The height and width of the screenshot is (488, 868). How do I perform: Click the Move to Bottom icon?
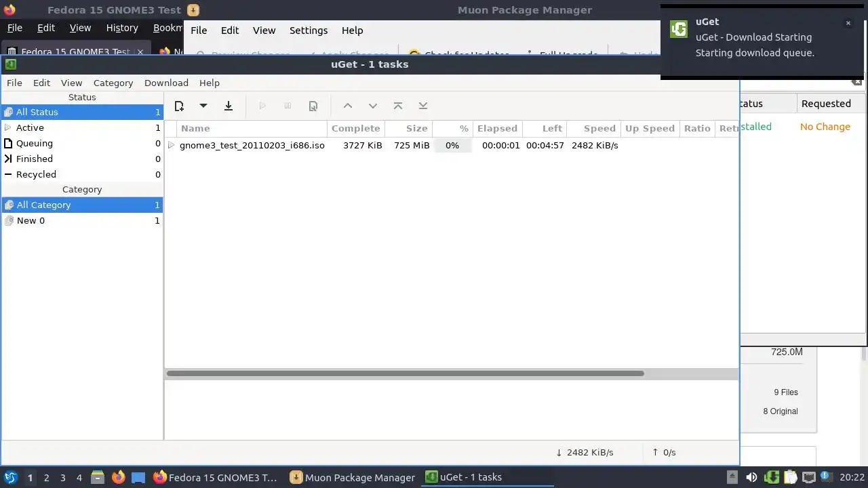click(x=423, y=106)
